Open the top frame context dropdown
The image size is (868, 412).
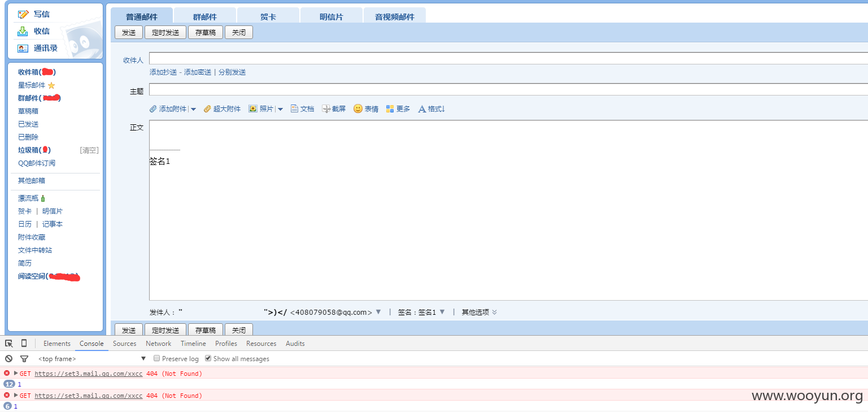click(92, 358)
